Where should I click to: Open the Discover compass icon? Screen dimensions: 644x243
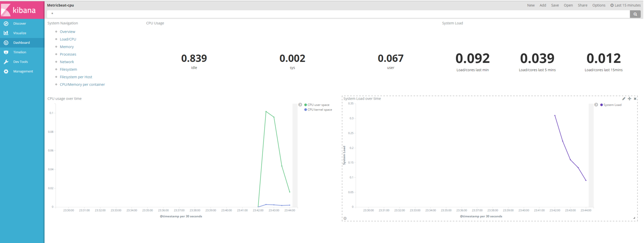pyautogui.click(x=6, y=24)
